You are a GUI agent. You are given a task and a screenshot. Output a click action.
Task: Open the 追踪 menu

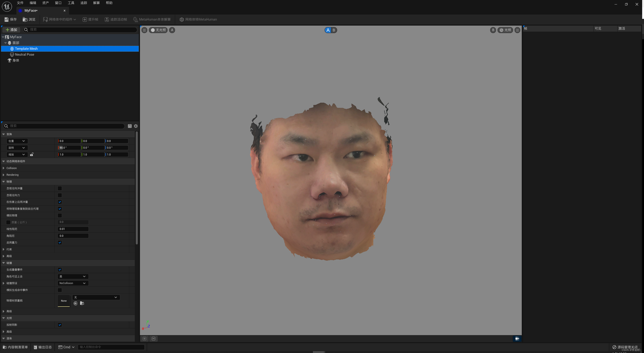click(x=83, y=3)
